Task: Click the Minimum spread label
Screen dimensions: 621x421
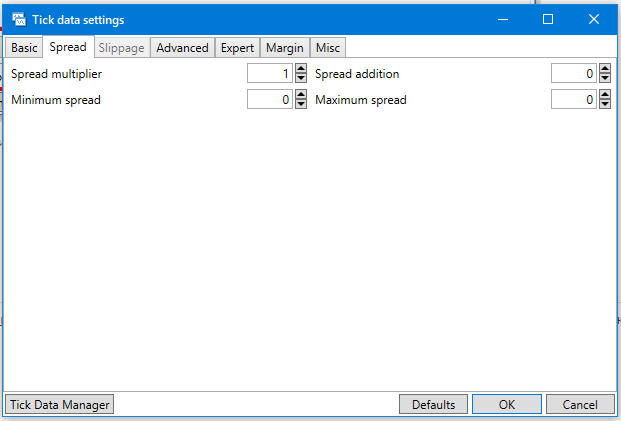Action: pyautogui.click(x=56, y=100)
